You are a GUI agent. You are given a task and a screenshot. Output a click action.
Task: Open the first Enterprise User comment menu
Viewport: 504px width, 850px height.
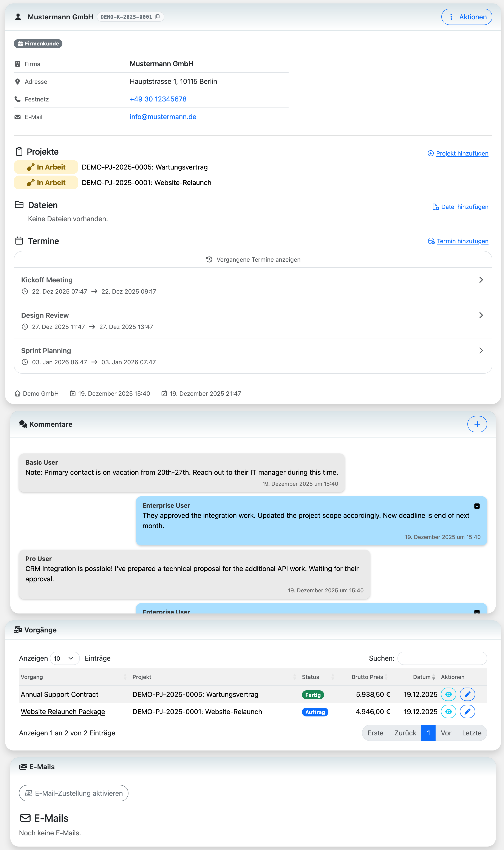(476, 506)
